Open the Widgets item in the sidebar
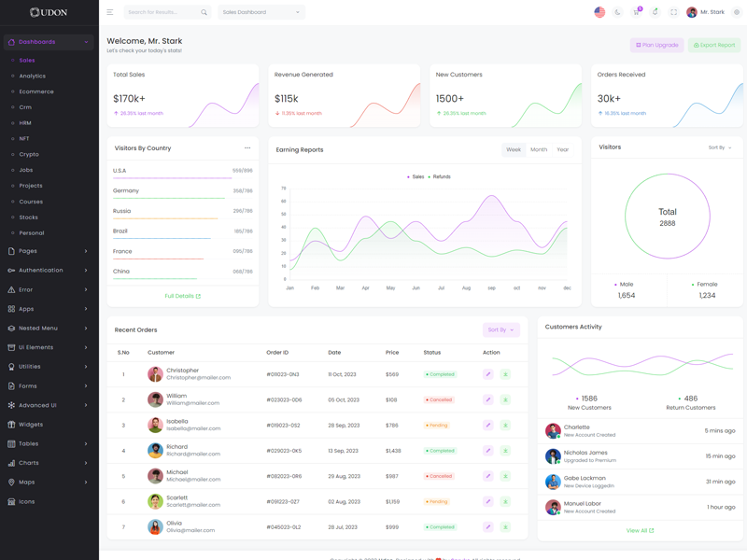The width and height of the screenshot is (747, 560). (31, 425)
